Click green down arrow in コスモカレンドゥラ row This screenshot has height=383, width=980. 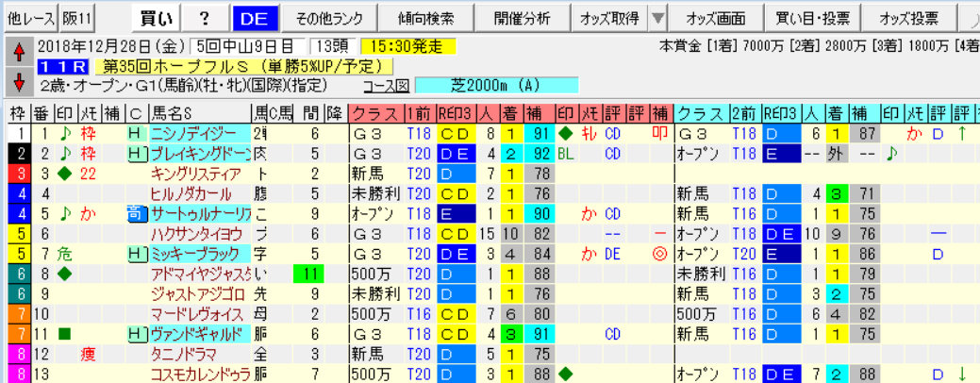point(960,375)
